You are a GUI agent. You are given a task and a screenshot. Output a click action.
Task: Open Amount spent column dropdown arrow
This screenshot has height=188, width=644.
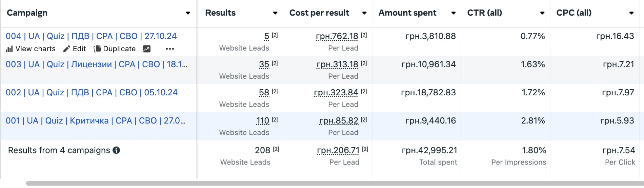click(453, 13)
